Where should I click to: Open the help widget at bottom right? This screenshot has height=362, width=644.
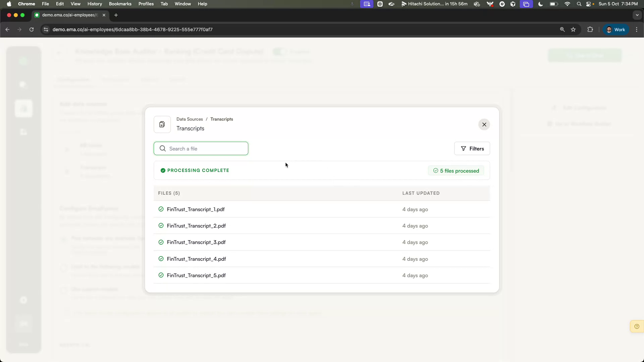pyautogui.click(x=637, y=326)
